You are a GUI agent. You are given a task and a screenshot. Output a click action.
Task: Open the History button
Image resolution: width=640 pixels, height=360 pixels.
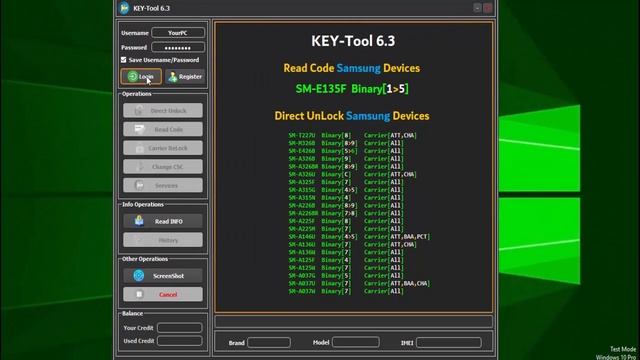(x=163, y=240)
